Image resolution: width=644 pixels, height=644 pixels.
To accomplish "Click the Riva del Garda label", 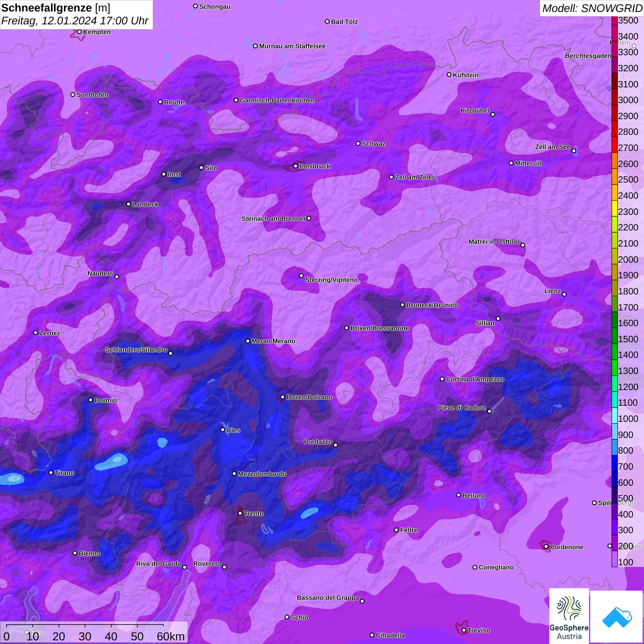I will [159, 563].
